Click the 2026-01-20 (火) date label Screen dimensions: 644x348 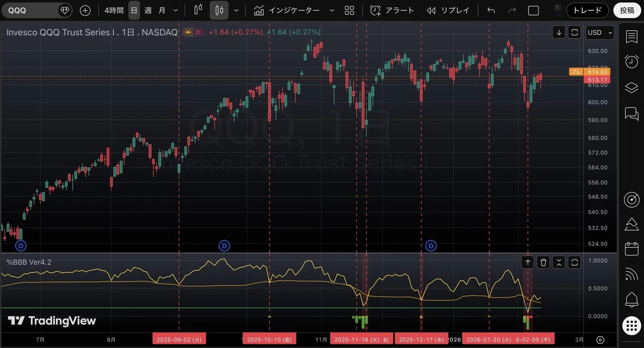pos(488,339)
